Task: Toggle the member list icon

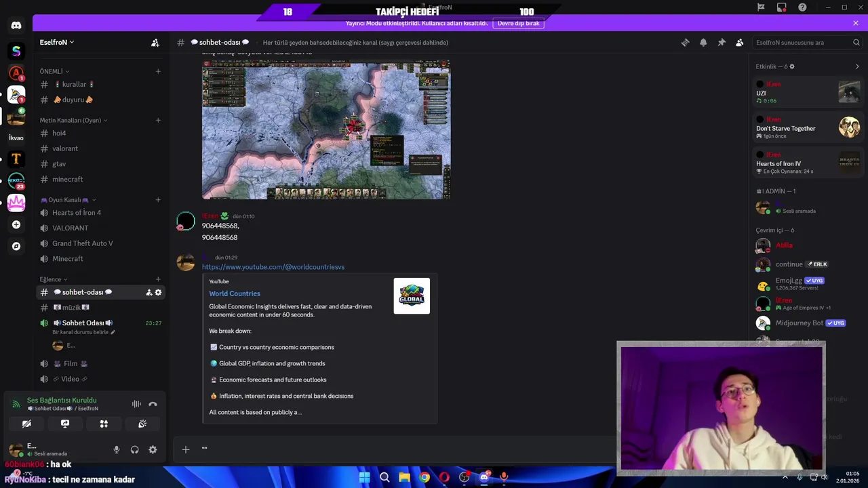Action: 740,42
